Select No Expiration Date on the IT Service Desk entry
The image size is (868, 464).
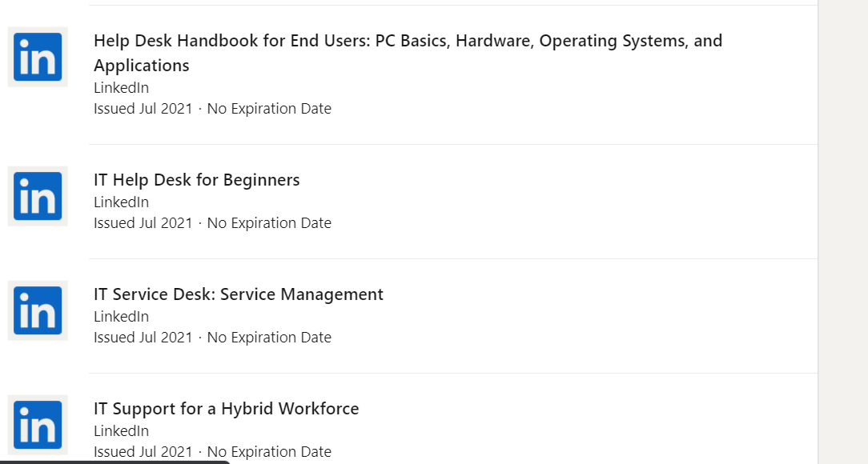pyautogui.click(x=269, y=338)
